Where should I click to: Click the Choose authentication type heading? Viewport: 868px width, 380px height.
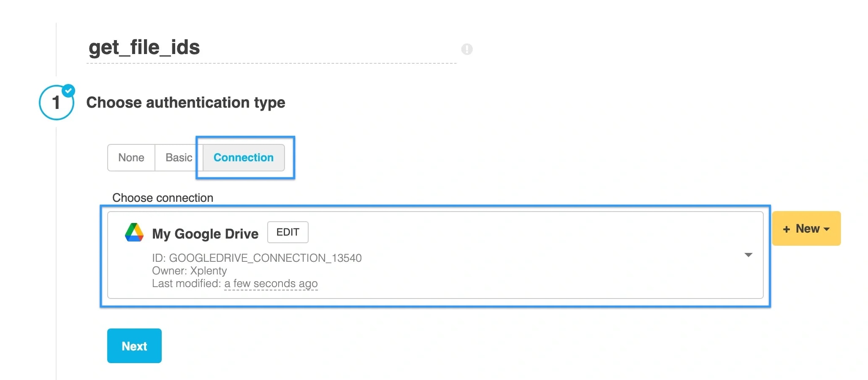point(186,102)
